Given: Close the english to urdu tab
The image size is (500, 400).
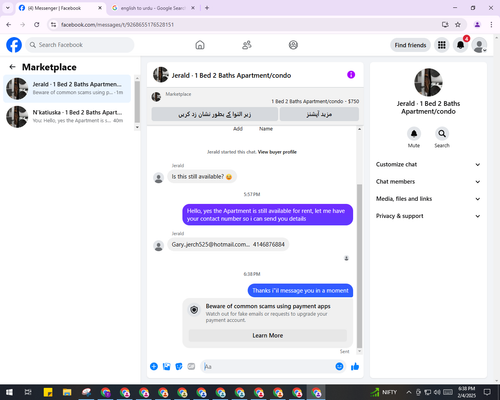Looking at the screenshot, I should tap(193, 8).
